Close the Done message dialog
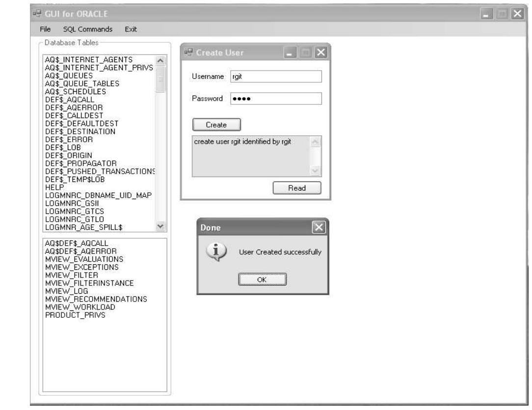The height and width of the screenshot is (410, 532). [x=319, y=227]
